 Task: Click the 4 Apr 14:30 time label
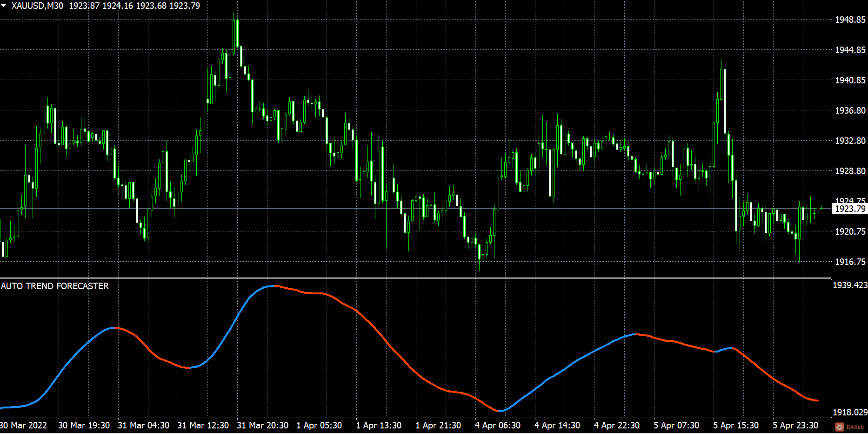point(557,425)
